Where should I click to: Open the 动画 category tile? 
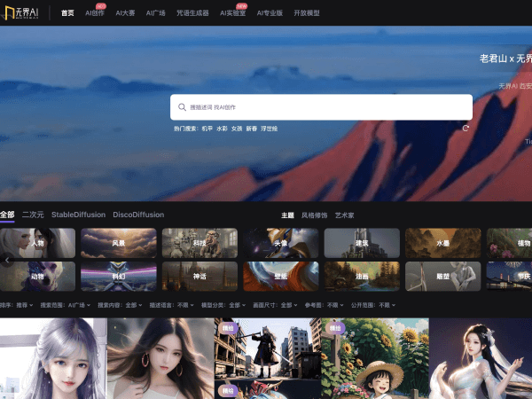[362, 276]
